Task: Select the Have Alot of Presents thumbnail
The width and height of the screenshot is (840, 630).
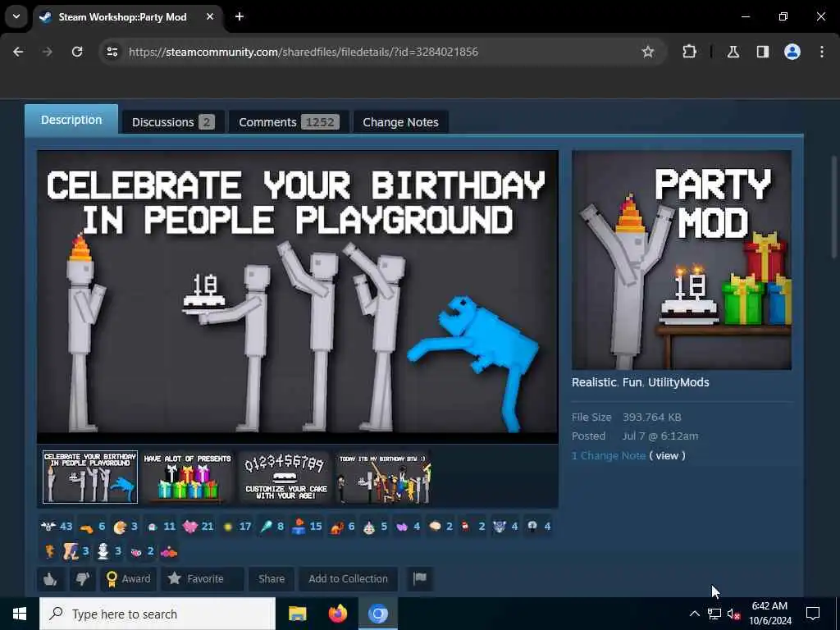Action: 187,477
